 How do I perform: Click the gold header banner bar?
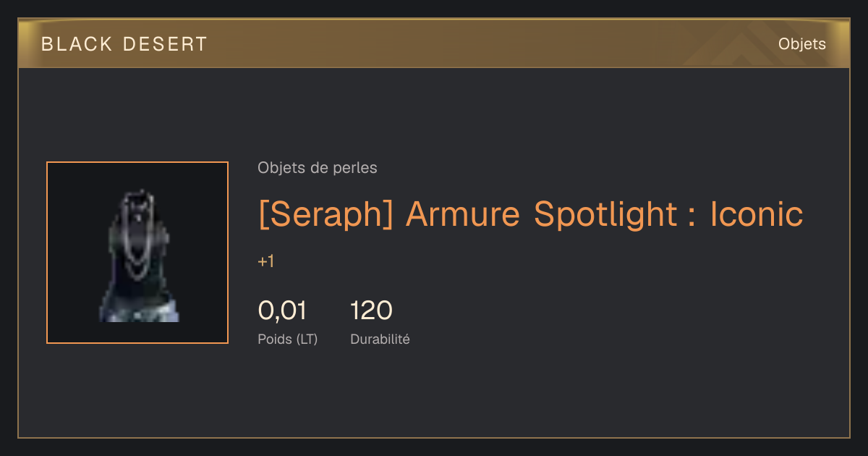pos(434,43)
